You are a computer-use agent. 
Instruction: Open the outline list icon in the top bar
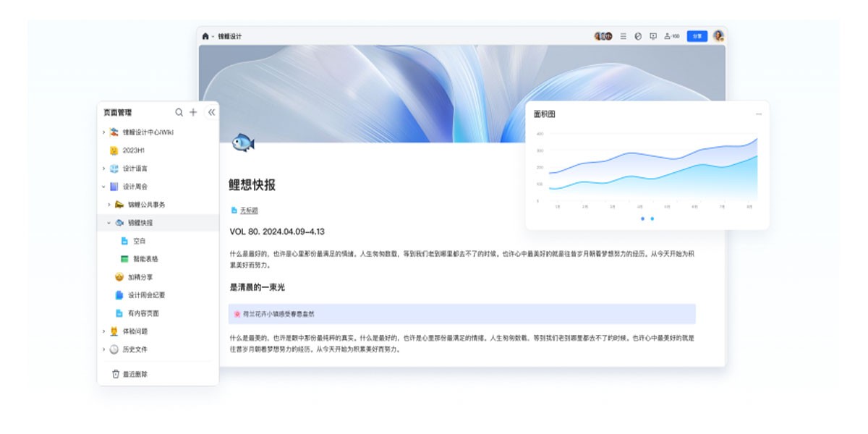(x=623, y=36)
